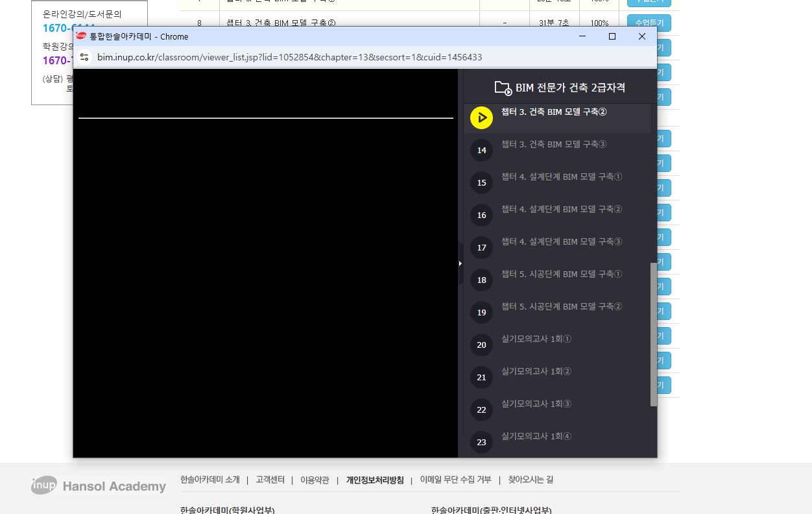Select lesson number 14 circle icon

[x=481, y=150]
